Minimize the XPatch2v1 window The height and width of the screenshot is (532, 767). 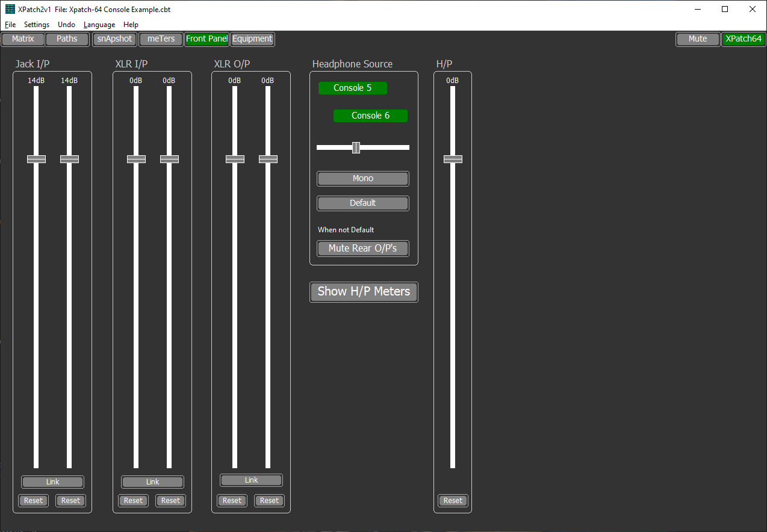697,9
